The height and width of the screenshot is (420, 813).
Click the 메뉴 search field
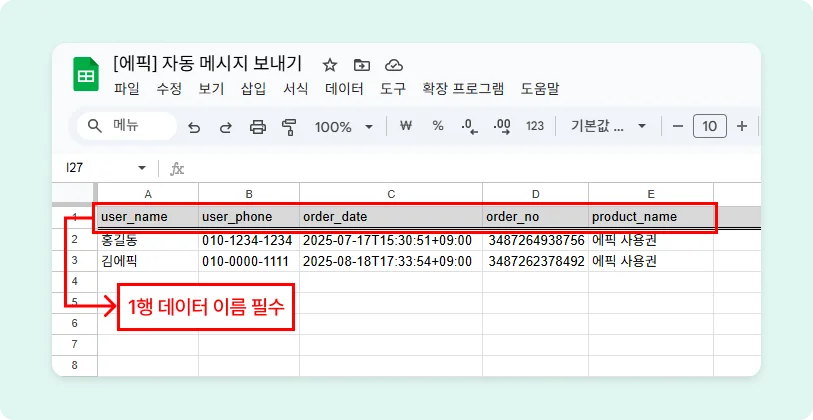(125, 126)
